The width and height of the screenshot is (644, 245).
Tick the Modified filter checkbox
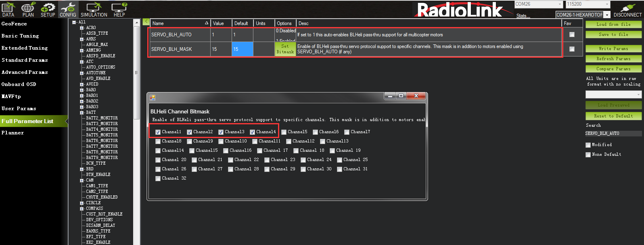[x=588, y=145]
